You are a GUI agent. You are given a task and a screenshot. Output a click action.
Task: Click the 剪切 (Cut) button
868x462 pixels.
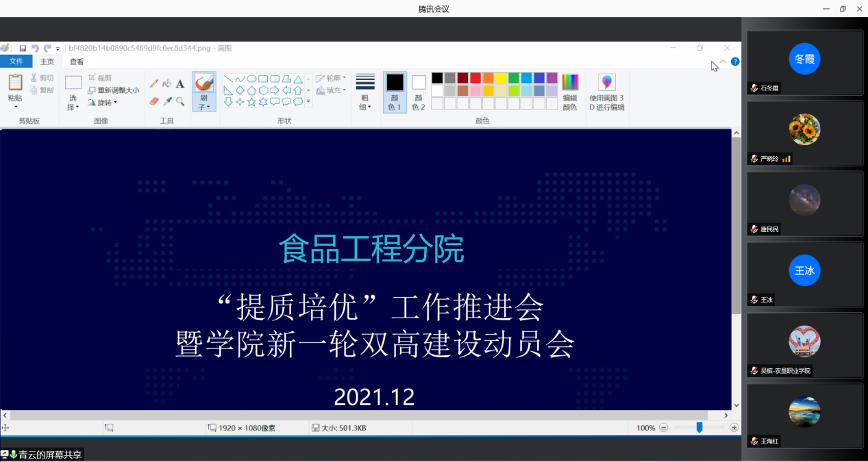(42, 78)
